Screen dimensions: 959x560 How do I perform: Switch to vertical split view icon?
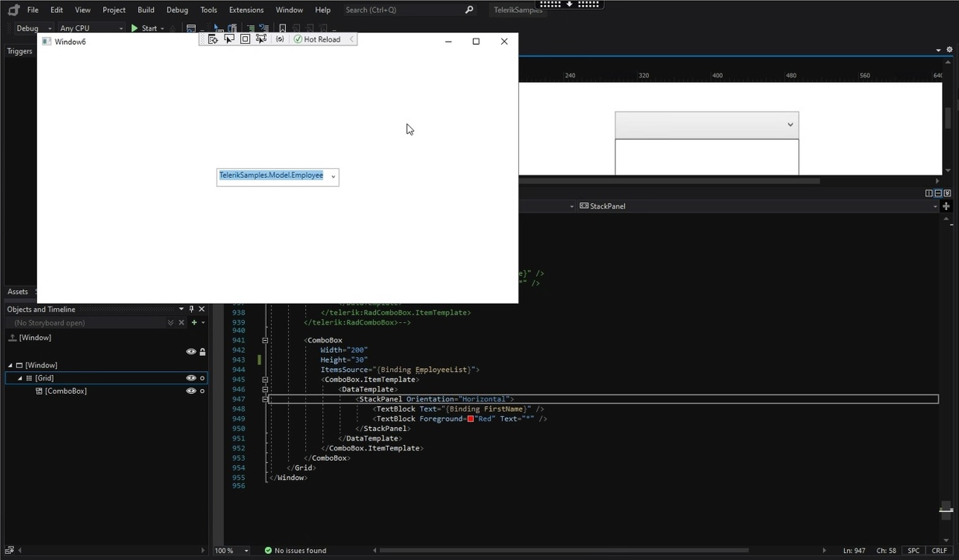(928, 193)
